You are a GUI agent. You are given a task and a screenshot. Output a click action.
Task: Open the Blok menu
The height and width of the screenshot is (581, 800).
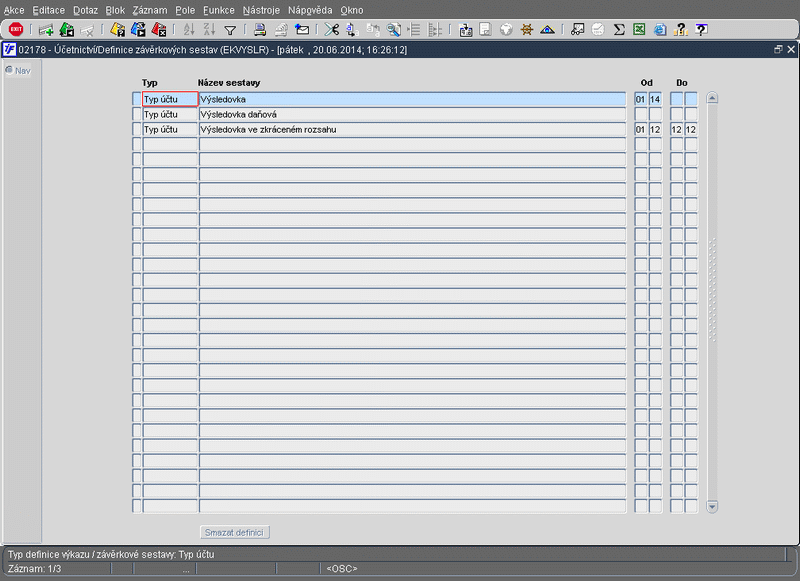pyautogui.click(x=115, y=10)
